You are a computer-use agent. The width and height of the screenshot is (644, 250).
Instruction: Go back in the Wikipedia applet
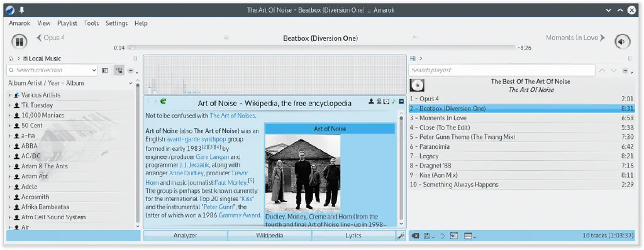tap(148, 101)
